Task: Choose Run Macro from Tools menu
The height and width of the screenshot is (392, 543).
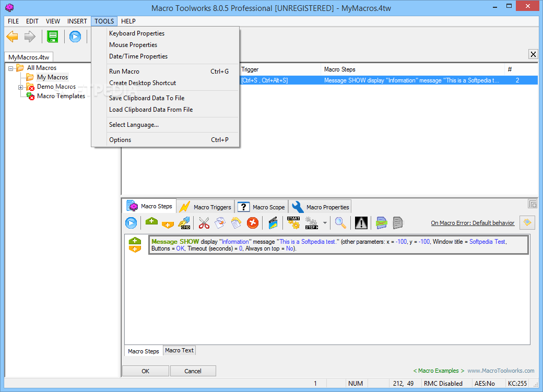Action: pos(166,72)
